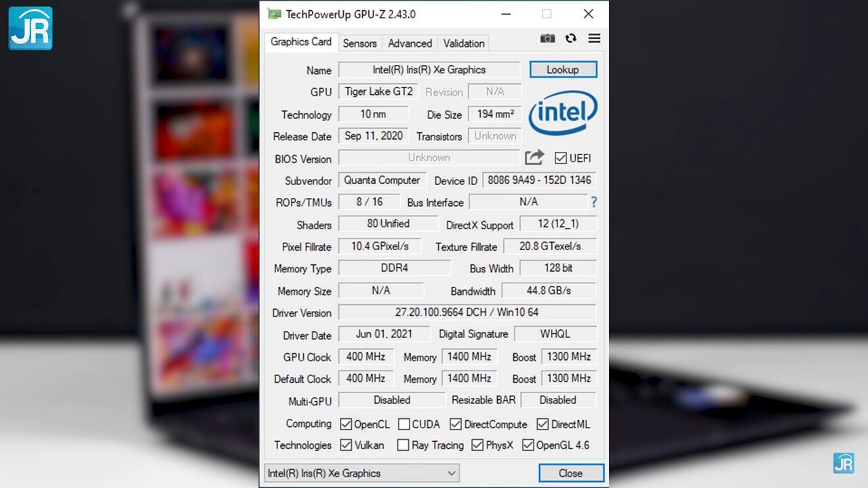The height and width of the screenshot is (488, 868).
Task: Toggle the OpenCL checkbox
Action: (346, 424)
